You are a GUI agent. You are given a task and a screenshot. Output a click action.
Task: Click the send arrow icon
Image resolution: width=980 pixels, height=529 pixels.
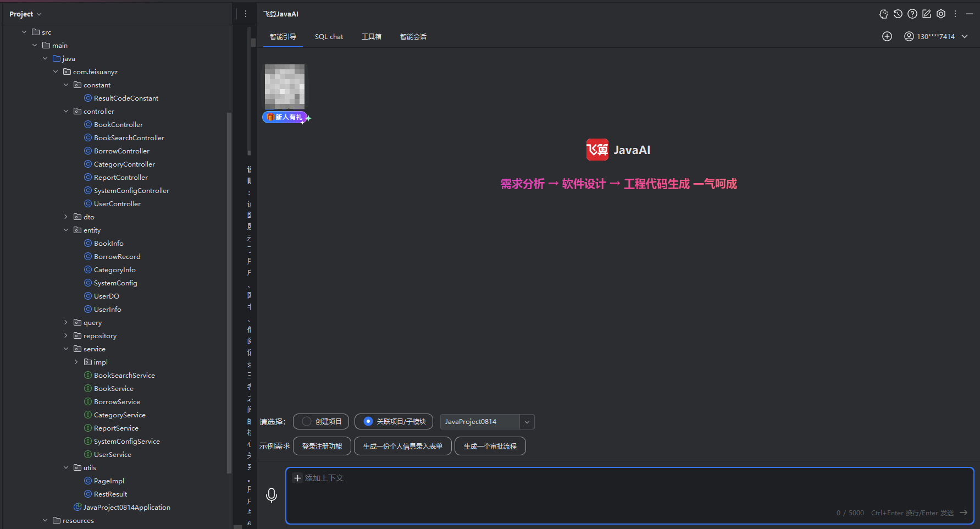pyautogui.click(x=963, y=513)
